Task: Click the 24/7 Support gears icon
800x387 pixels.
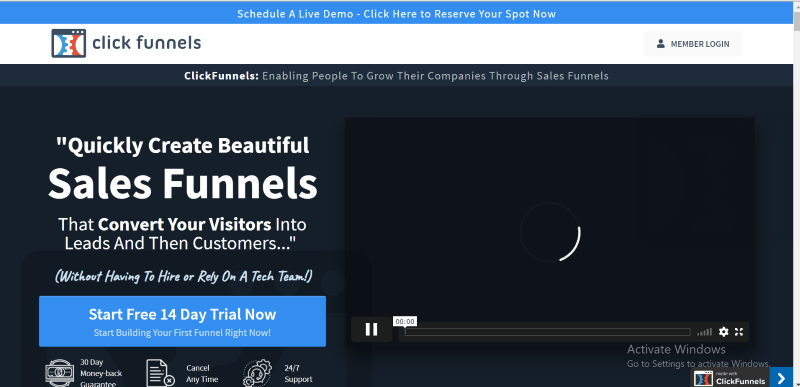Action: tap(257, 373)
